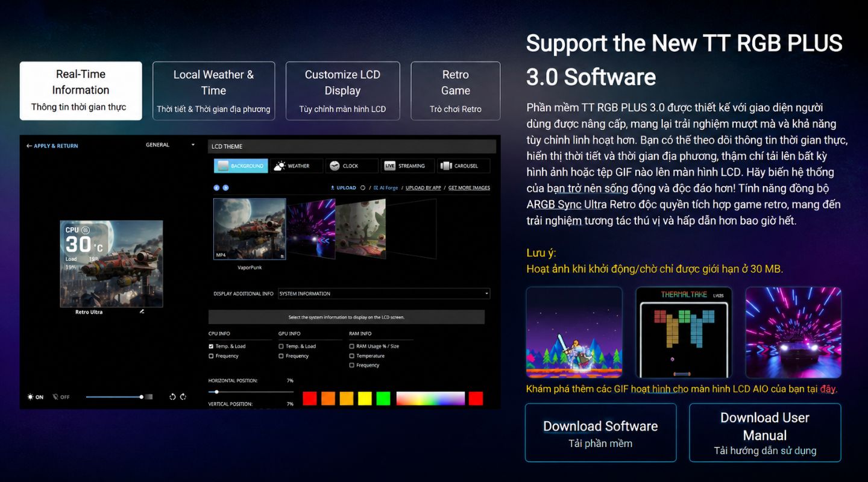Click the pixel knight GIF thumbnail
Screen dimensions: 868x482
coord(574,332)
